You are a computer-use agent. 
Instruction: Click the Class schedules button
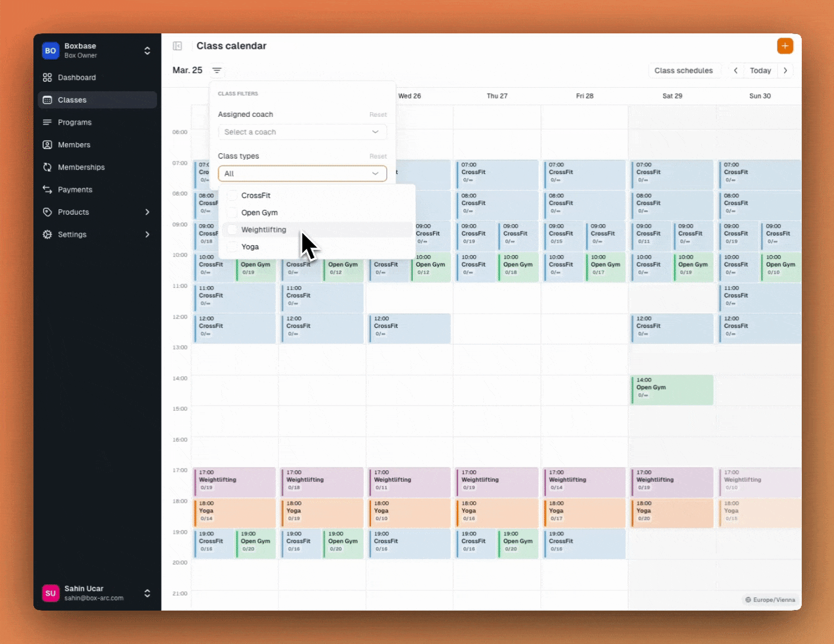[x=684, y=70]
